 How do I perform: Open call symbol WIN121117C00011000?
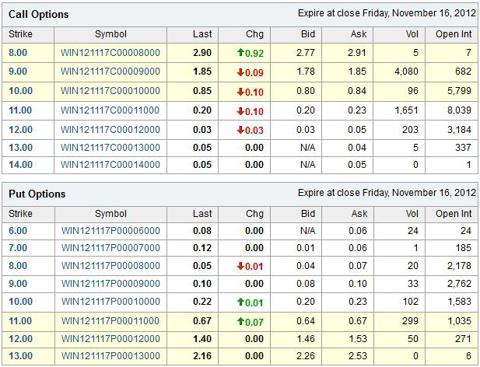[x=110, y=110]
